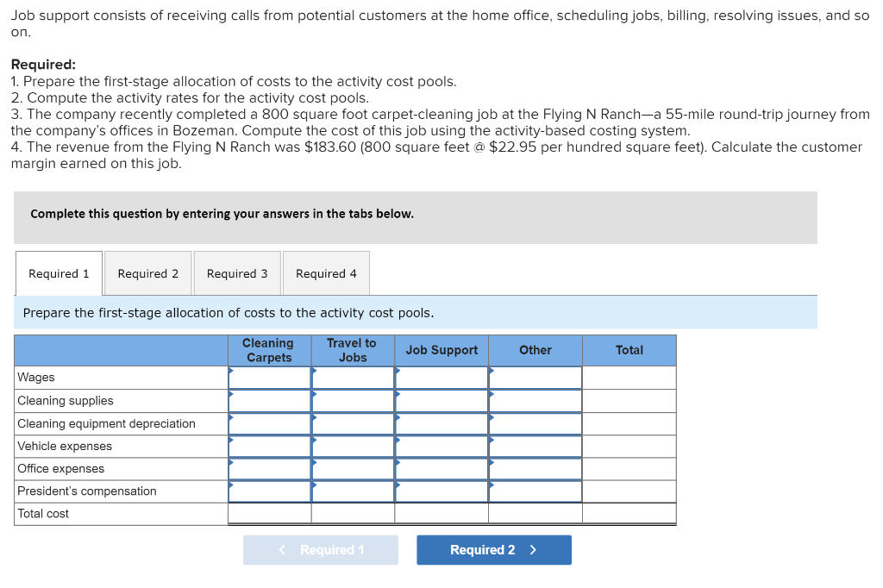Screen dimensions: 883x588
Task: Click the chevron on Required 2 button
Action: pyautogui.click(x=533, y=550)
